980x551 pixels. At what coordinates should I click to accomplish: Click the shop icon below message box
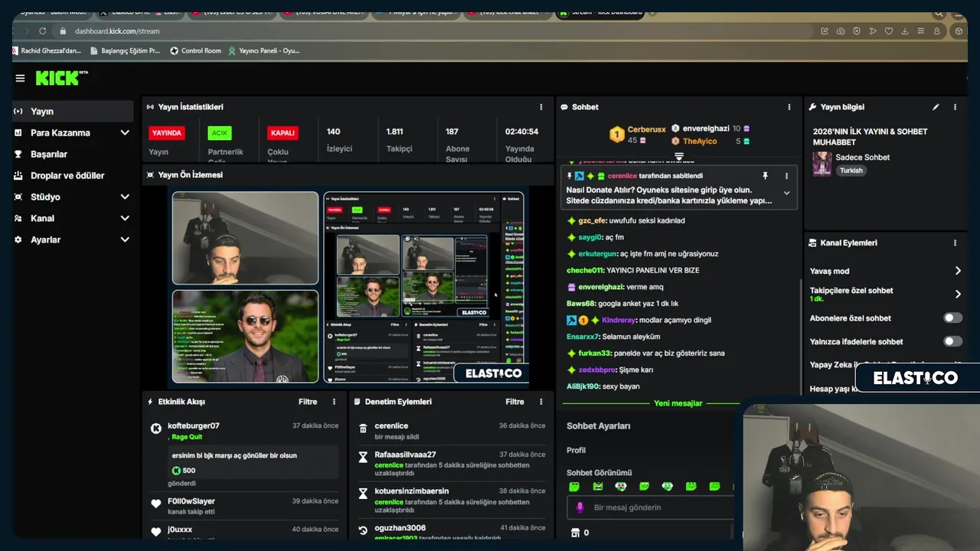click(x=576, y=533)
